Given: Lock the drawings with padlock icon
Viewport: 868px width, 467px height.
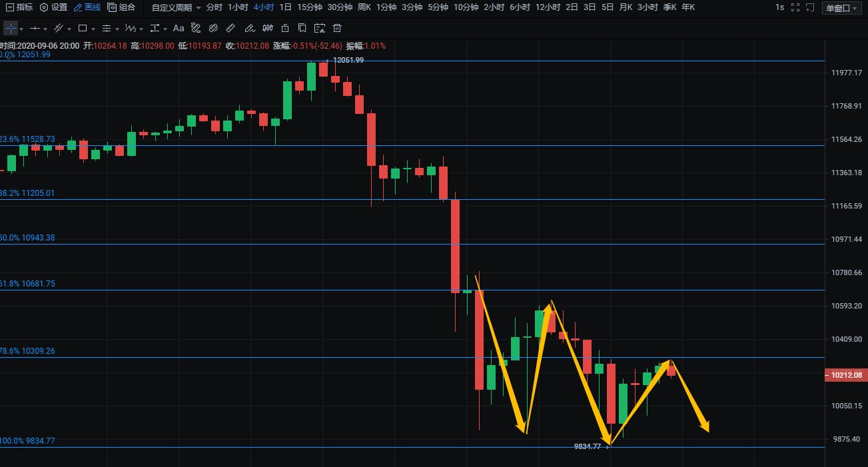Looking at the screenshot, I should (285, 29).
